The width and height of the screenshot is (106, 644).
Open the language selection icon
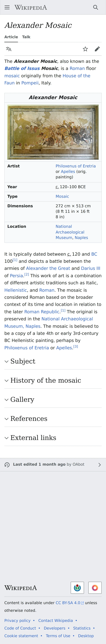pyautogui.click(x=9, y=49)
